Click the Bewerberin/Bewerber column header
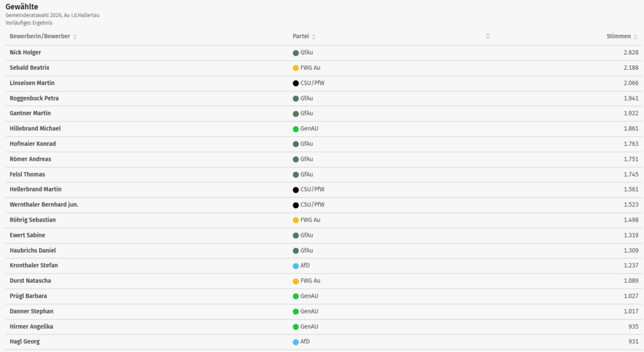This screenshot has width=644, height=352. 40,36
